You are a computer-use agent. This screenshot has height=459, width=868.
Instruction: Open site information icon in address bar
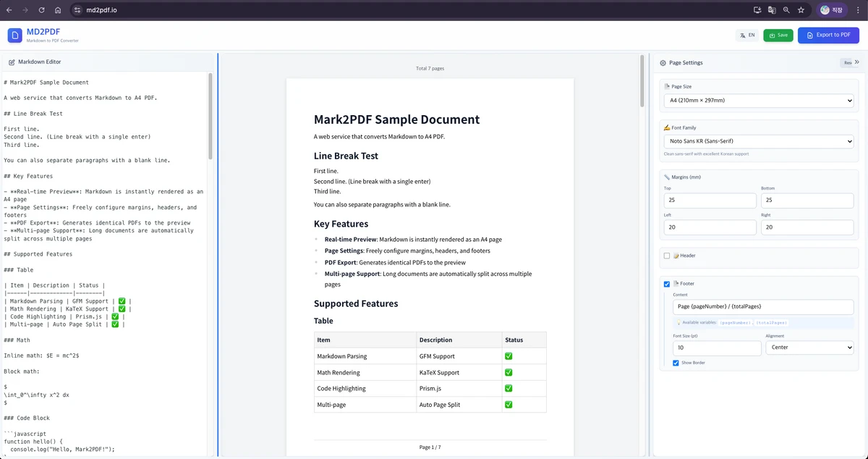pos(77,10)
